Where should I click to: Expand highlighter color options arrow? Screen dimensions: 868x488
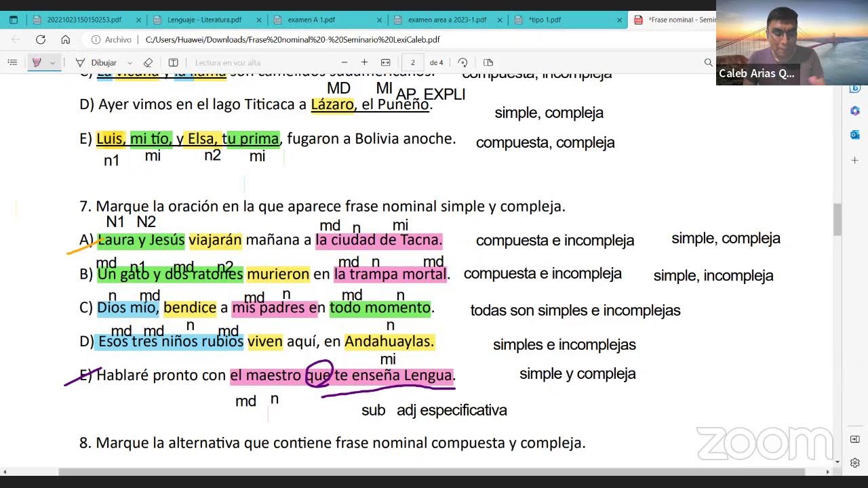(x=52, y=62)
